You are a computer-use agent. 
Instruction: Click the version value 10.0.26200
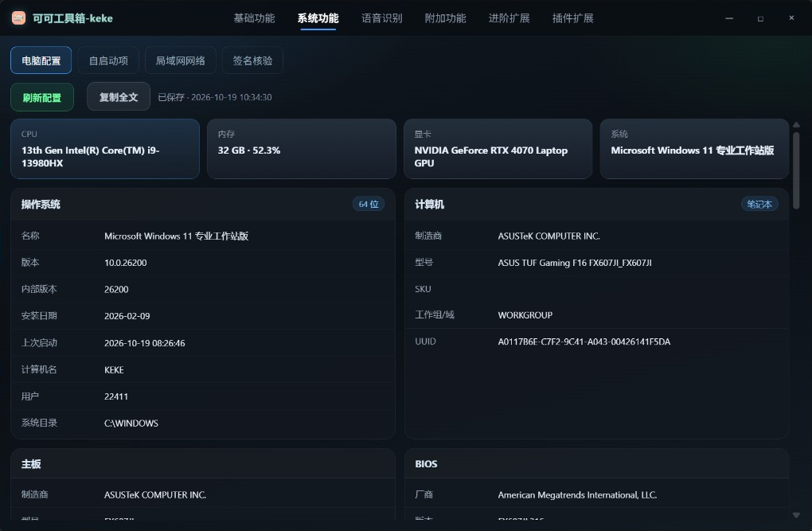(125, 263)
